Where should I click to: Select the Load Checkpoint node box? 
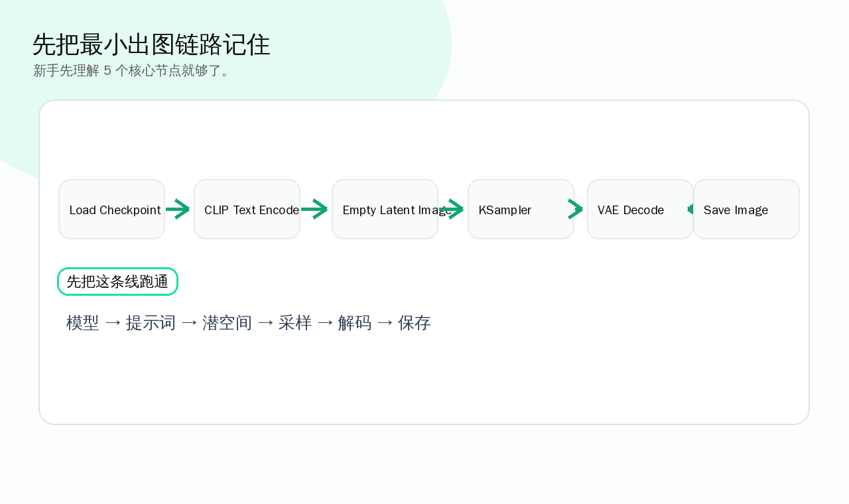[111, 210]
